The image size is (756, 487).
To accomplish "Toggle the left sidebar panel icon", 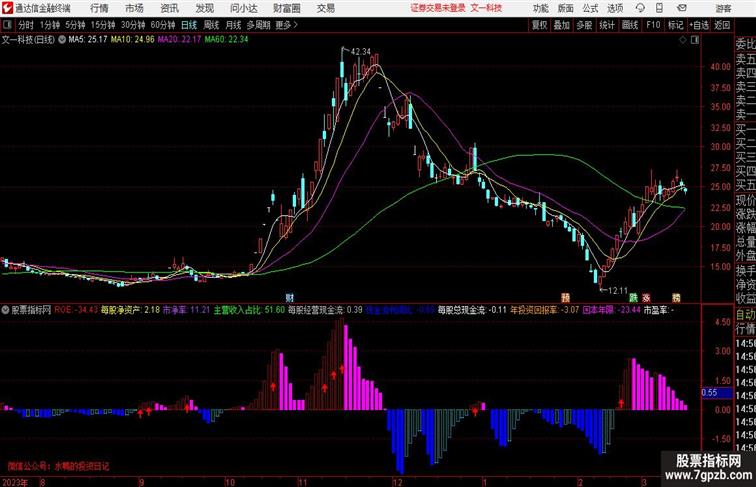I will [x=7, y=25].
